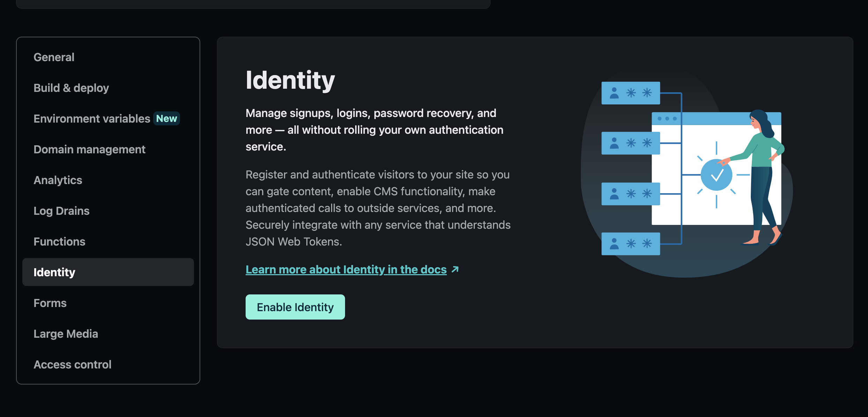Viewport: 868px width, 417px height.
Task: Open Learn more about Identity docs link
Action: pos(346,269)
